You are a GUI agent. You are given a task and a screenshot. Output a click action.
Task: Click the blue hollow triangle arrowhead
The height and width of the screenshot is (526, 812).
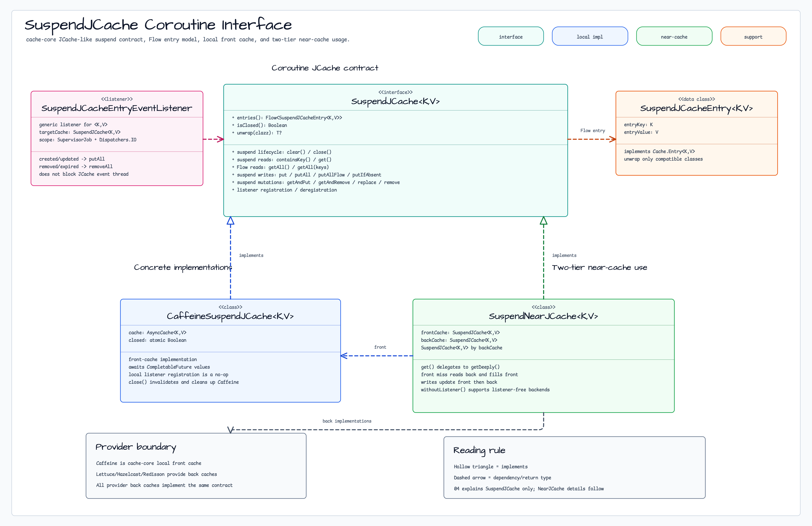click(231, 221)
